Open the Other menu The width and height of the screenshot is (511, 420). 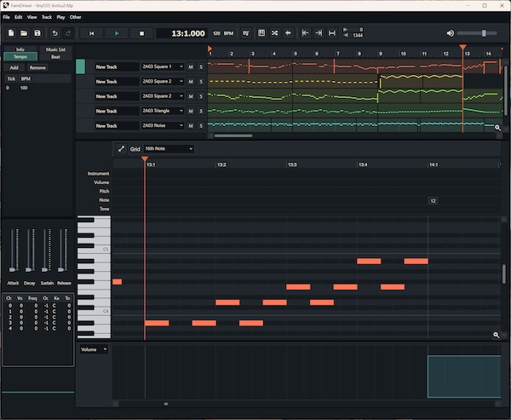click(x=75, y=17)
